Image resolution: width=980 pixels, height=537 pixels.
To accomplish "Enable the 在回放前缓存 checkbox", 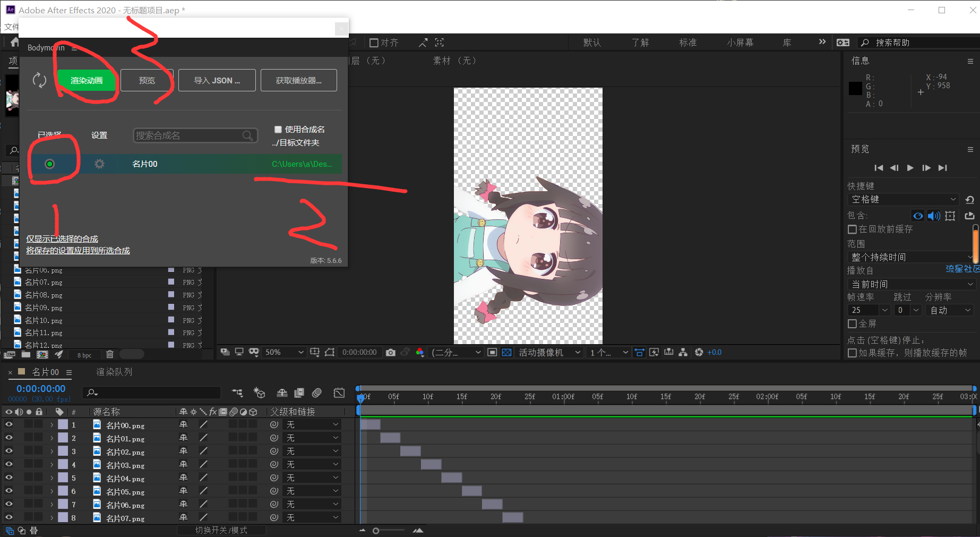I will point(852,229).
